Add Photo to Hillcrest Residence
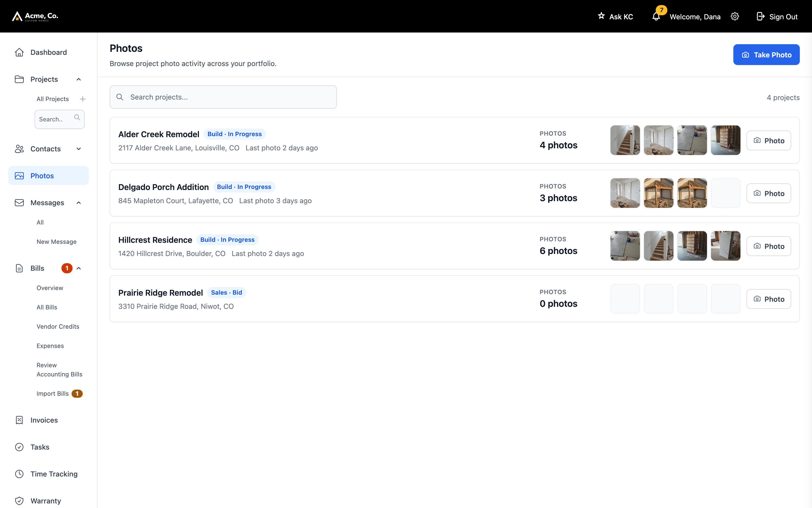Image resolution: width=812 pixels, height=508 pixels. [x=769, y=246]
